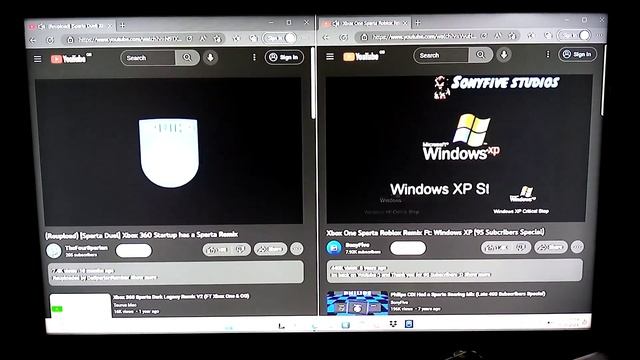Go to the YouTube home logo in the left window
The height and width of the screenshot is (360, 640).
(x=70, y=59)
